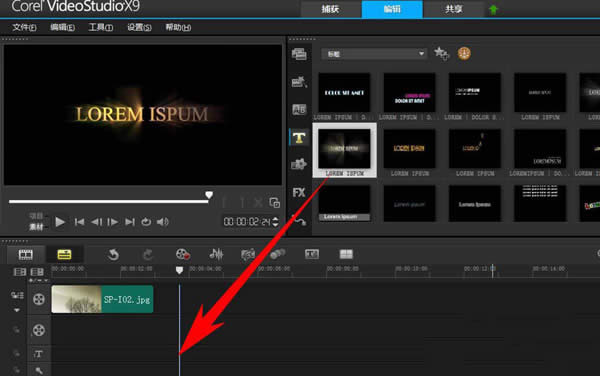This screenshot has height=376, width=600.
Task: Click the Undo arrow in timeline toolbar
Action: [x=113, y=254]
